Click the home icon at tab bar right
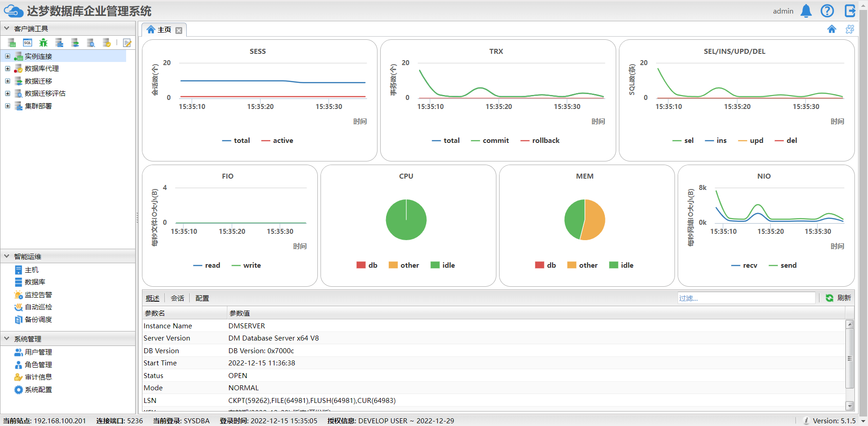Image resolution: width=868 pixels, height=426 pixels. (x=832, y=29)
